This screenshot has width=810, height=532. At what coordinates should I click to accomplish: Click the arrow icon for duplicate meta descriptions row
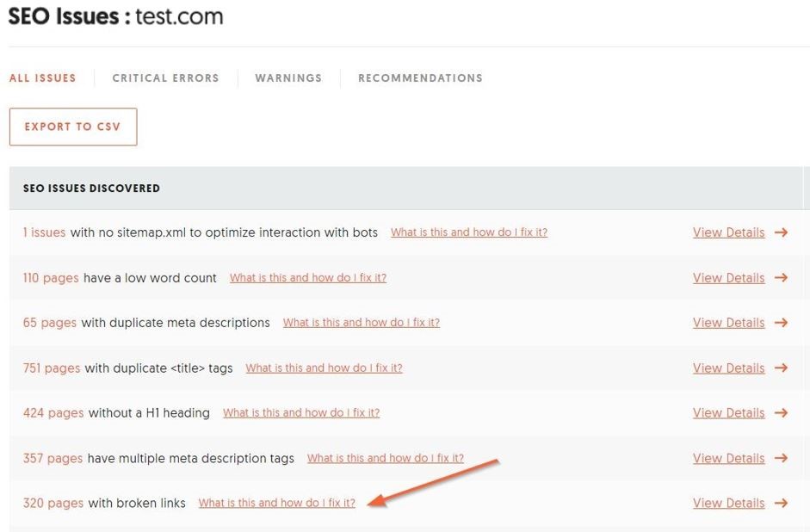(781, 323)
